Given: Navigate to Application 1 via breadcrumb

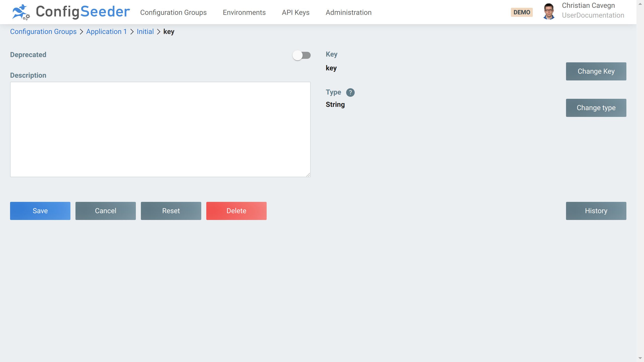Looking at the screenshot, I should point(106,32).
